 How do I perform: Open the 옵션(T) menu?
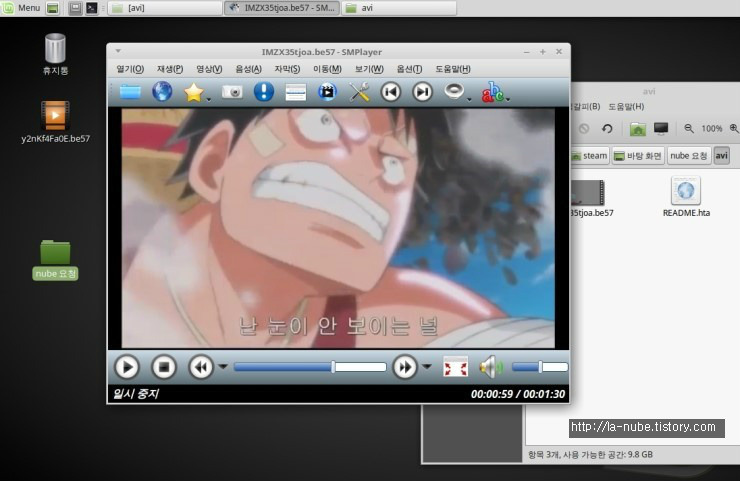tap(409, 69)
